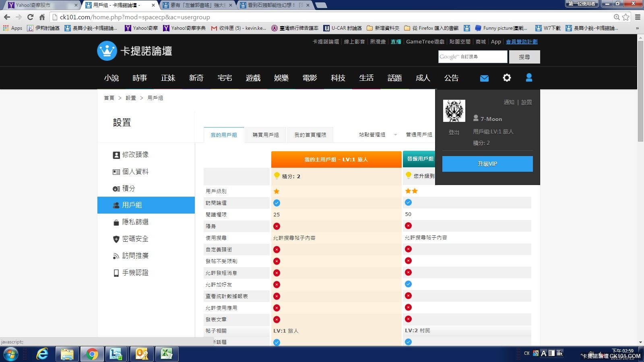The image size is (644, 362).
Task: Open Excel from the taskbar
Action: pyautogui.click(x=167, y=354)
